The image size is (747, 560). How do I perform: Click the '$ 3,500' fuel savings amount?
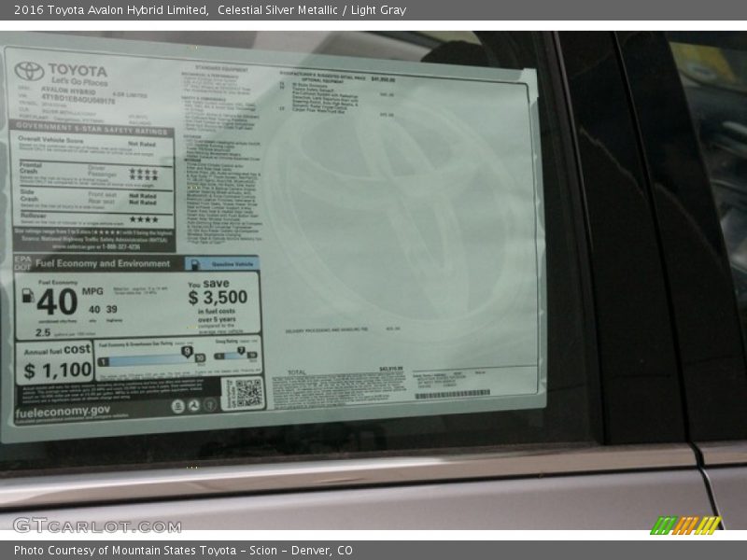click(218, 298)
